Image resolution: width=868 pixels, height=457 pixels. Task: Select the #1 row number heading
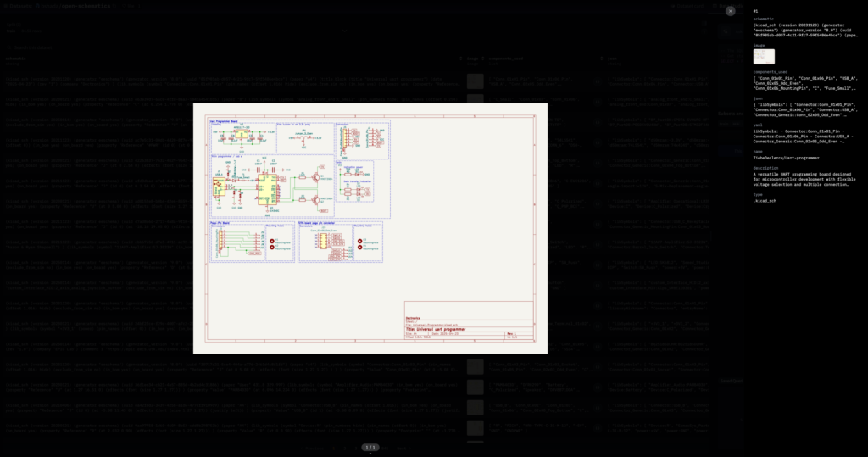(x=755, y=11)
